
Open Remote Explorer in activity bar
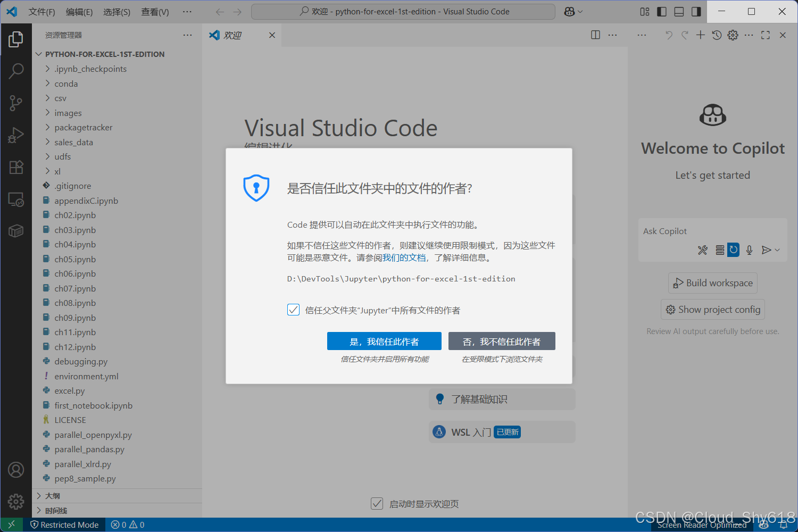[x=16, y=199]
